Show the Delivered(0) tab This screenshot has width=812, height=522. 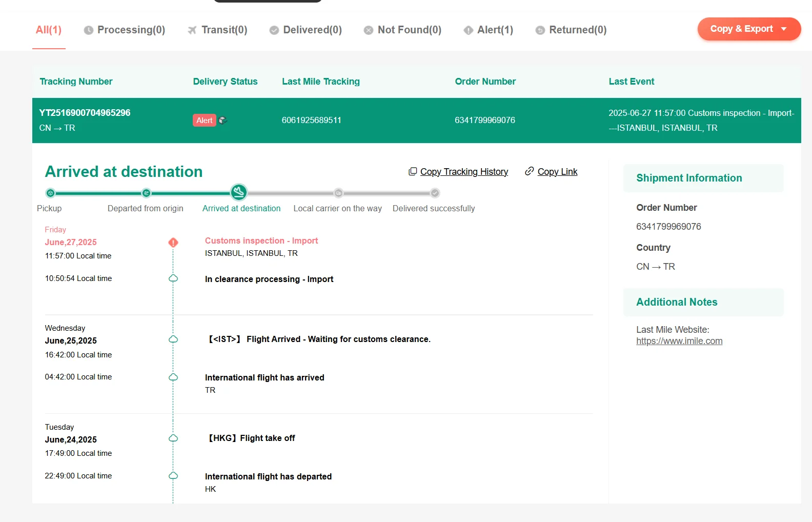coord(306,30)
